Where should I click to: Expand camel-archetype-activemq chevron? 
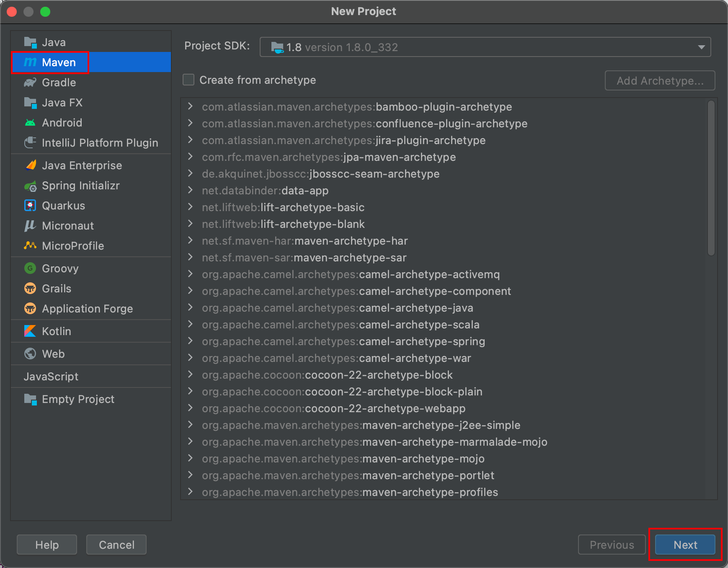pyautogui.click(x=190, y=274)
